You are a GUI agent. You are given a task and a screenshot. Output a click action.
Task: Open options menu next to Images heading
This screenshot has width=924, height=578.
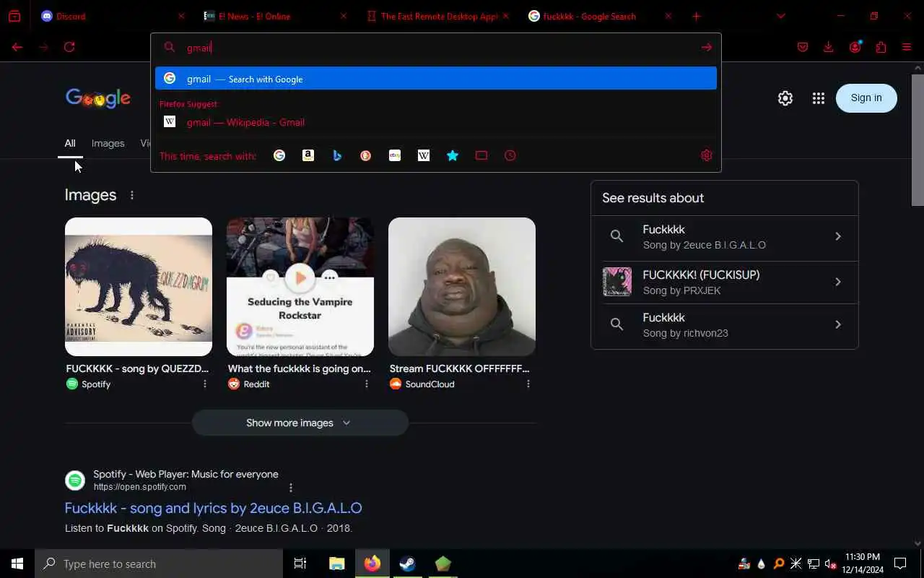pos(131,195)
